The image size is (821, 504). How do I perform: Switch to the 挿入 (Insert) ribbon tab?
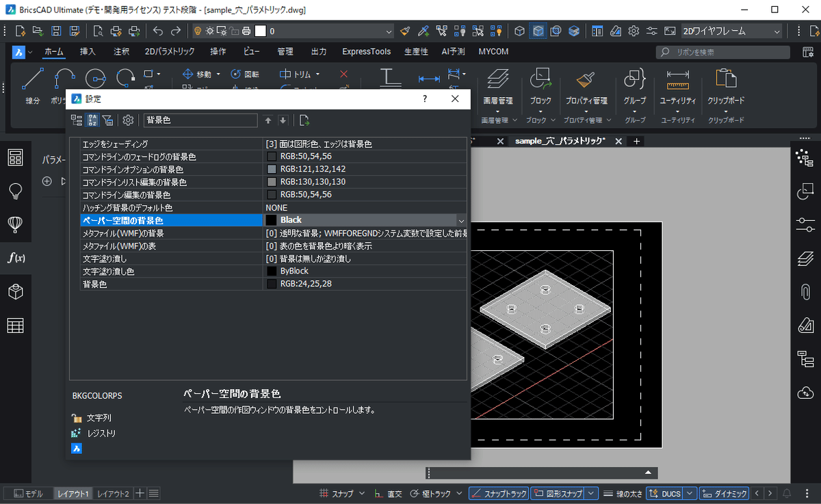(88, 51)
